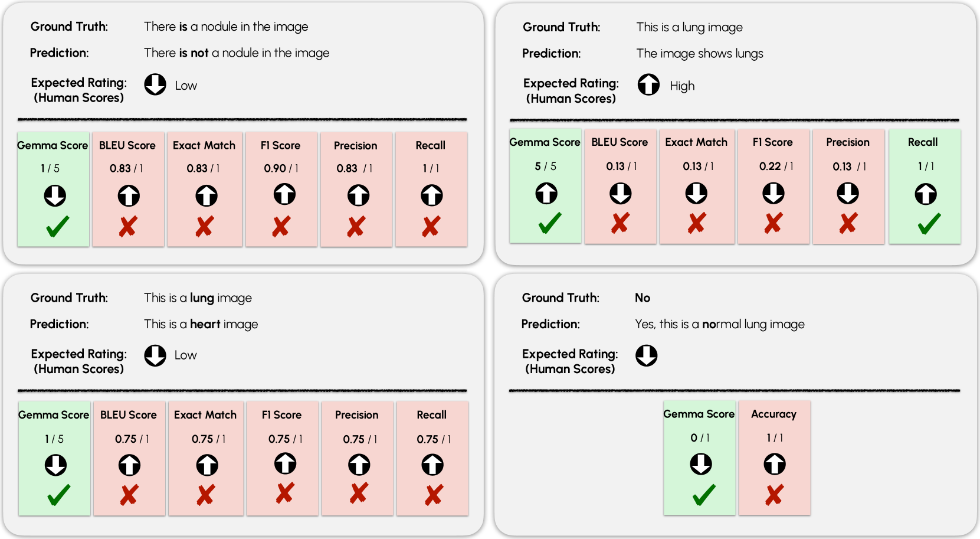Click the down arrow under Gemma Score 0 / 1
The height and width of the screenshot is (539, 980).
coord(701,464)
